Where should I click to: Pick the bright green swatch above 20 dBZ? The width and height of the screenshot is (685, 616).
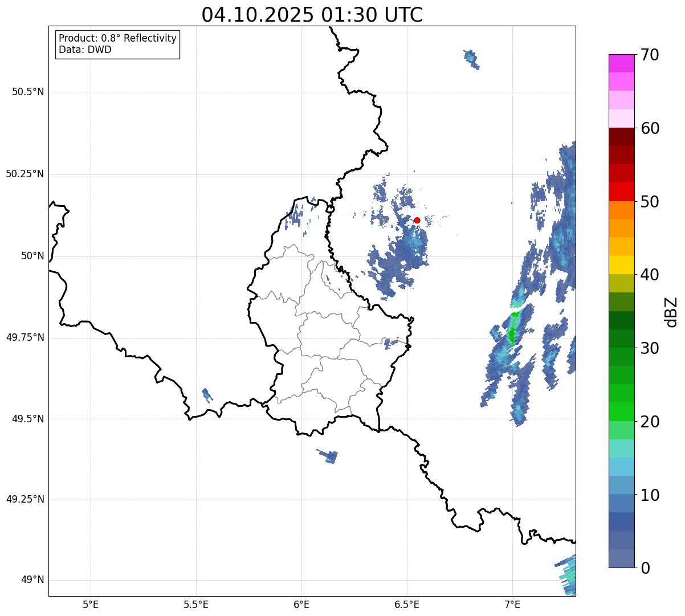click(x=621, y=412)
